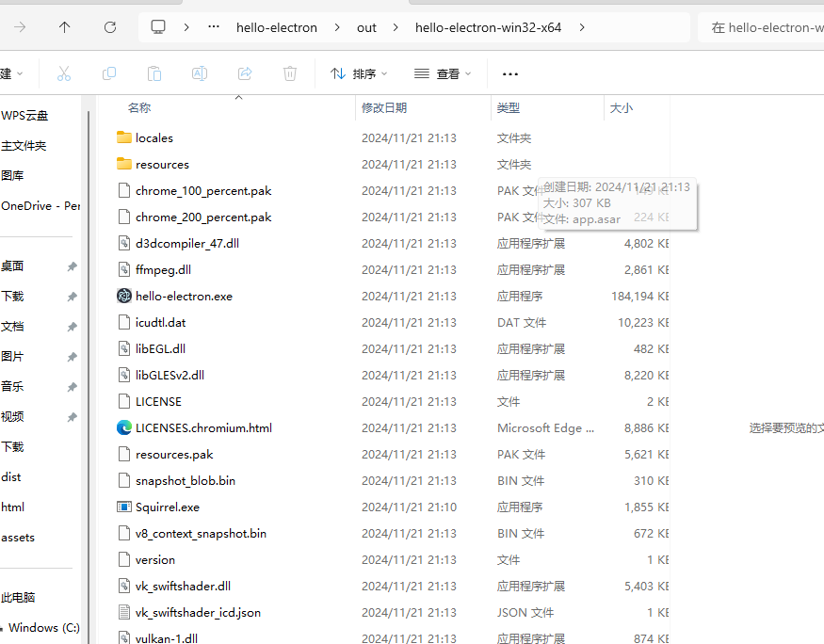Screen dimensions: 824x644
Task: Select the locales folder icon
Action: [x=124, y=137]
